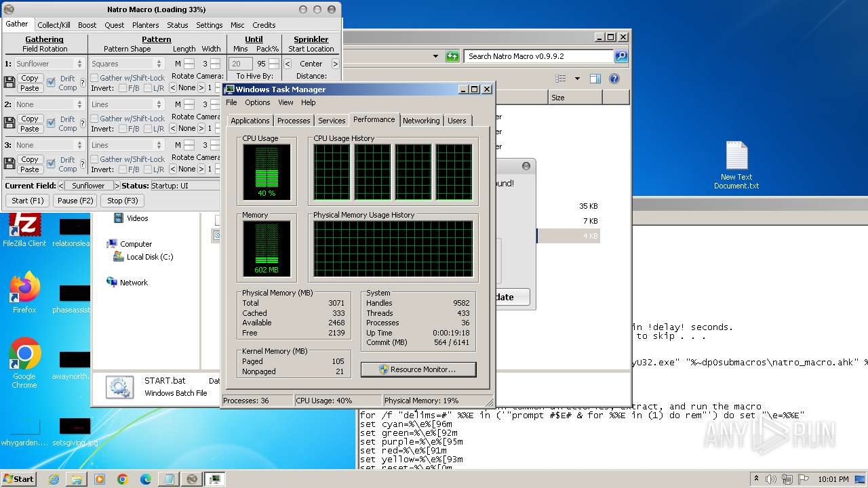Adjust field 1 Pack% stepper

273,64
